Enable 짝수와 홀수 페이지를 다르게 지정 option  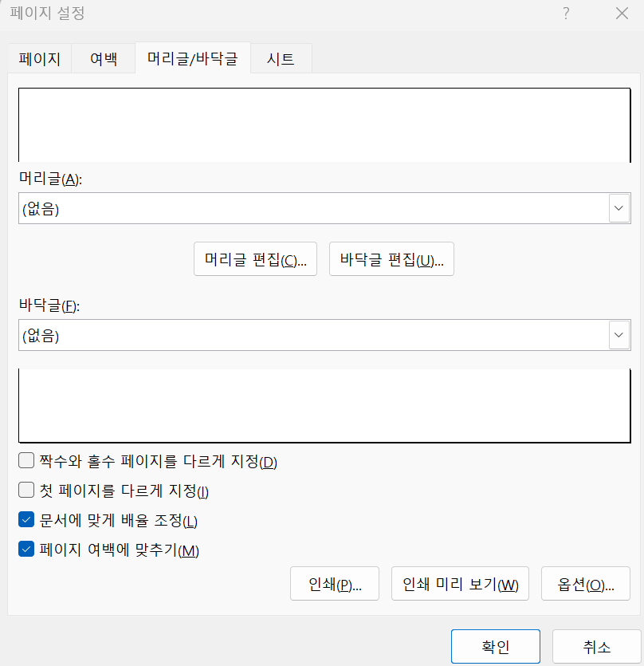click(x=25, y=459)
